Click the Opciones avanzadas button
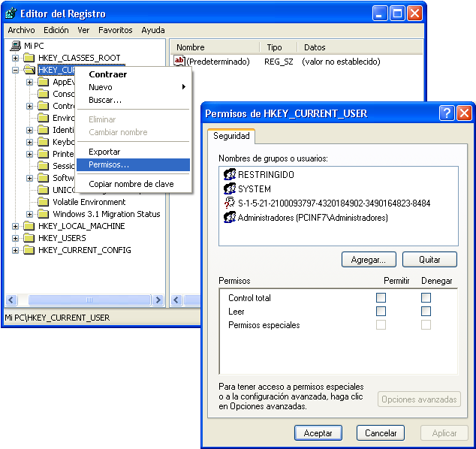Image resolution: width=476 pixels, height=449 pixels. click(x=419, y=399)
